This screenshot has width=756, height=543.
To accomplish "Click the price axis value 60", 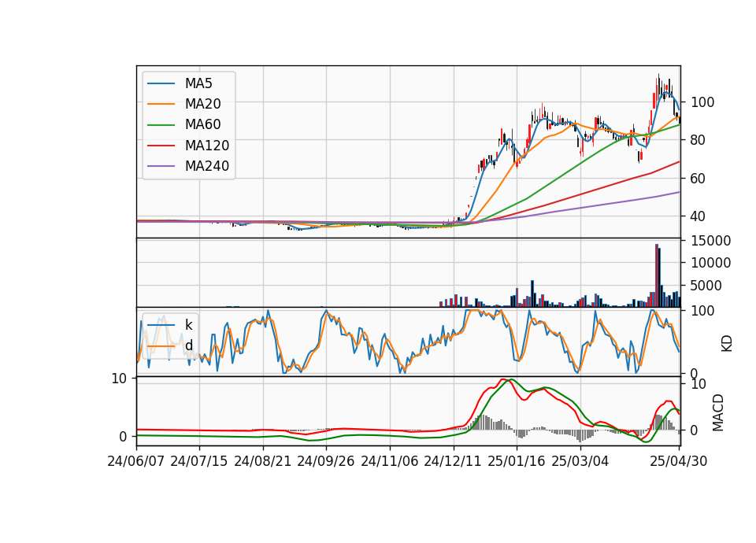I will point(699,179).
